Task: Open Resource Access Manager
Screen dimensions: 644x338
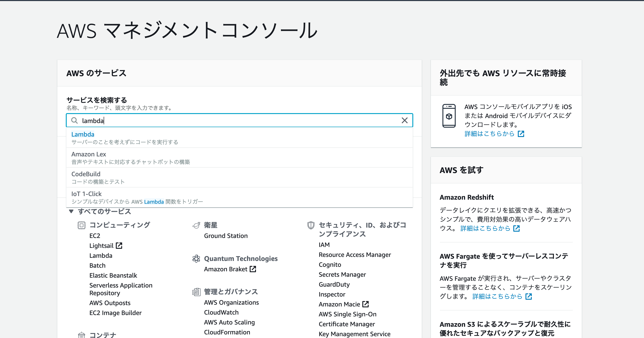Action: (355, 255)
